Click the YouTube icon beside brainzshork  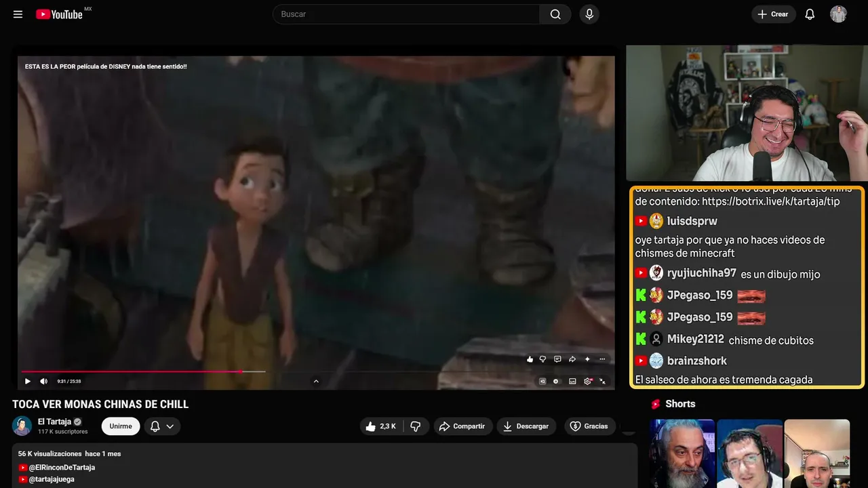641,361
